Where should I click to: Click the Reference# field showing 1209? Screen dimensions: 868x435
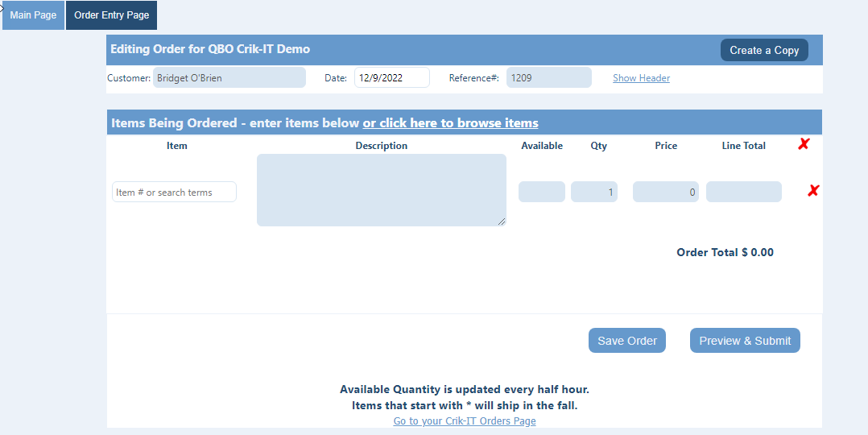click(548, 77)
